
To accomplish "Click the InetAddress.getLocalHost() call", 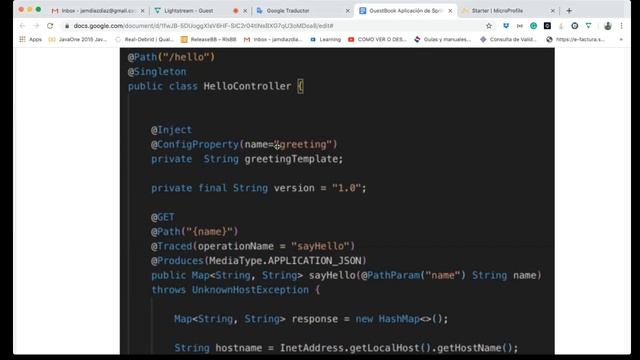I will (x=355, y=348).
